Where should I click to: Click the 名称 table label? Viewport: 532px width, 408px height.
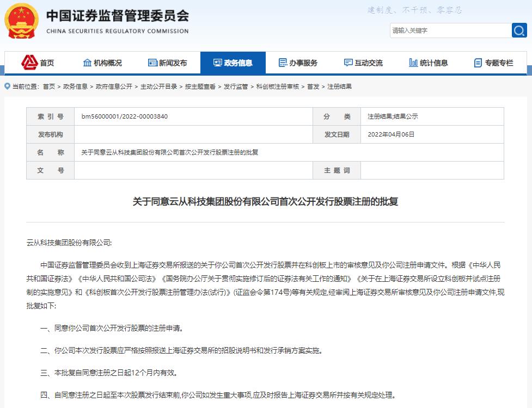coord(51,152)
